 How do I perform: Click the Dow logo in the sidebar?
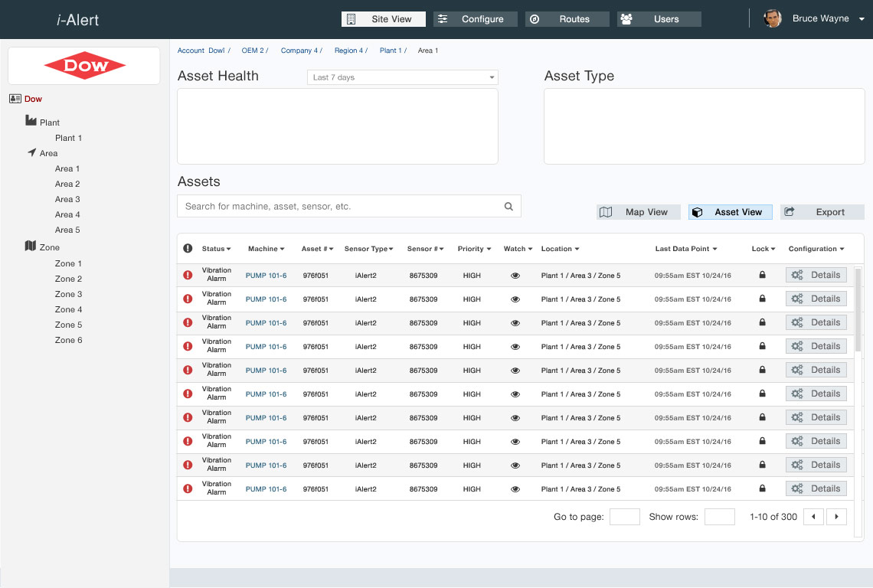click(x=84, y=66)
